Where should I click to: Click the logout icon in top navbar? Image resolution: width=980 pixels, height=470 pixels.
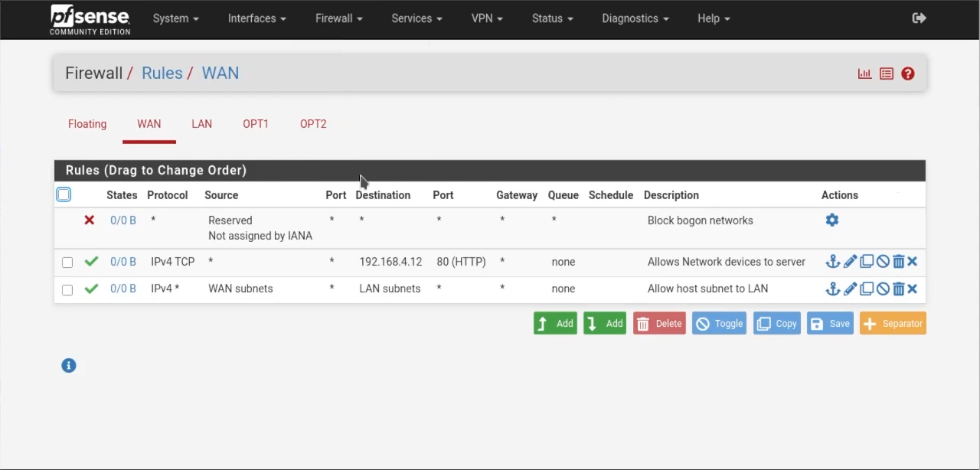(x=919, y=18)
